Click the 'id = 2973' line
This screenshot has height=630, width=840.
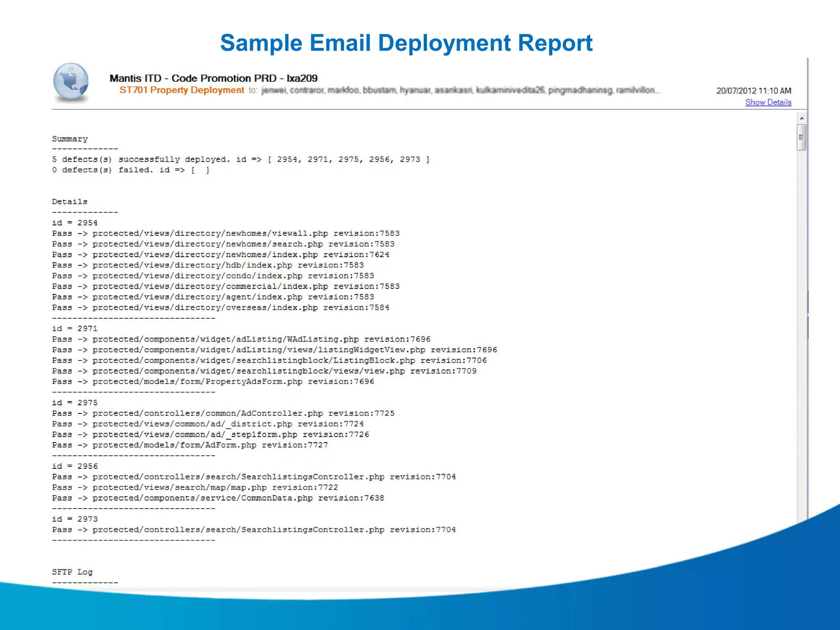[x=75, y=519]
